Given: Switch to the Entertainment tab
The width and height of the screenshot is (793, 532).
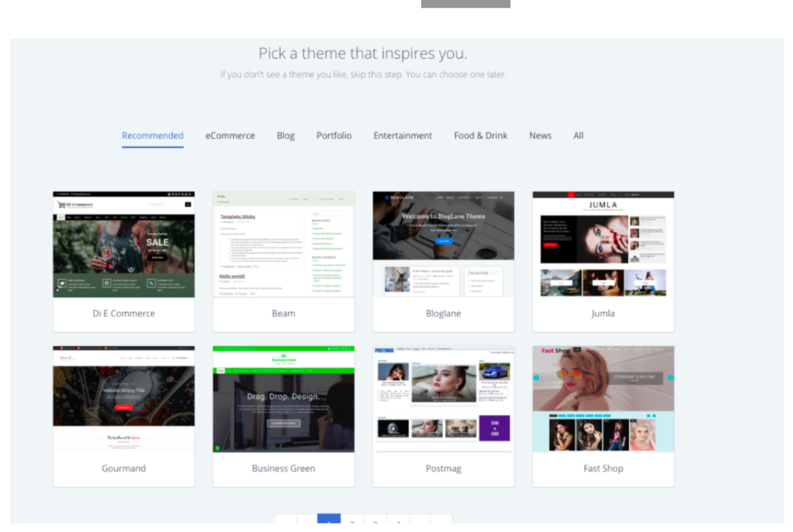Looking at the screenshot, I should click(403, 136).
